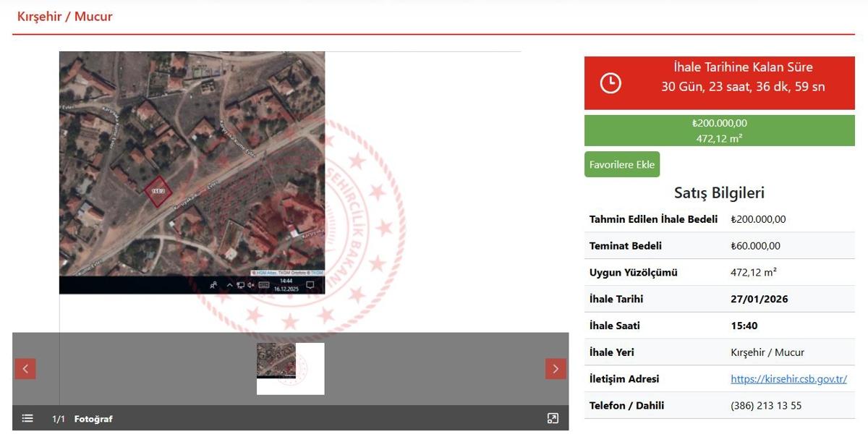Viewport: 868px width, 437px height.
Task: Click notification icon in photo's taskbar
Action: point(310,285)
